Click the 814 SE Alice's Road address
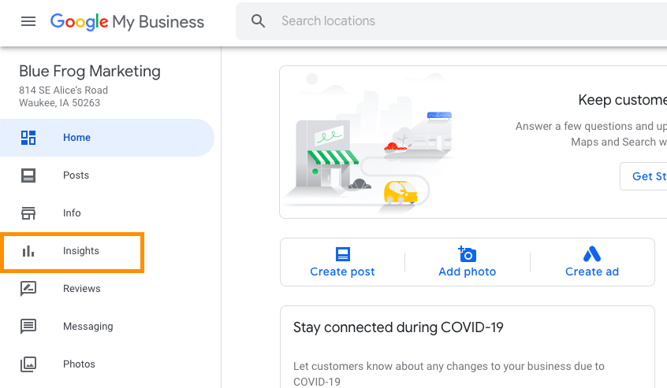This screenshot has width=667, height=388. pyautogui.click(x=63, y=90)
